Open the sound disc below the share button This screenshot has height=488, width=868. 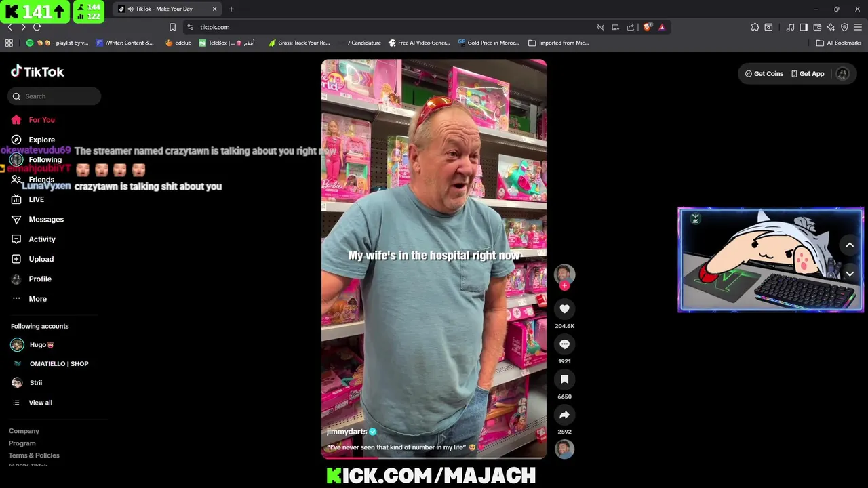[564, 449]
